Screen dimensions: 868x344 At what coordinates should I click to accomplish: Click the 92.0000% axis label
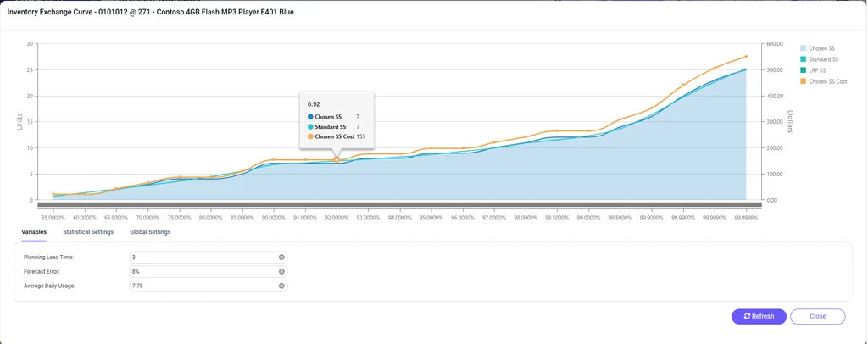click(x=337, y=218)
